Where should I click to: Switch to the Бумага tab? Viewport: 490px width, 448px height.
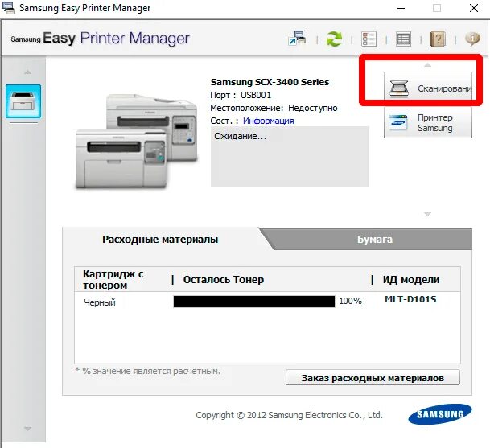click(375, 240)
